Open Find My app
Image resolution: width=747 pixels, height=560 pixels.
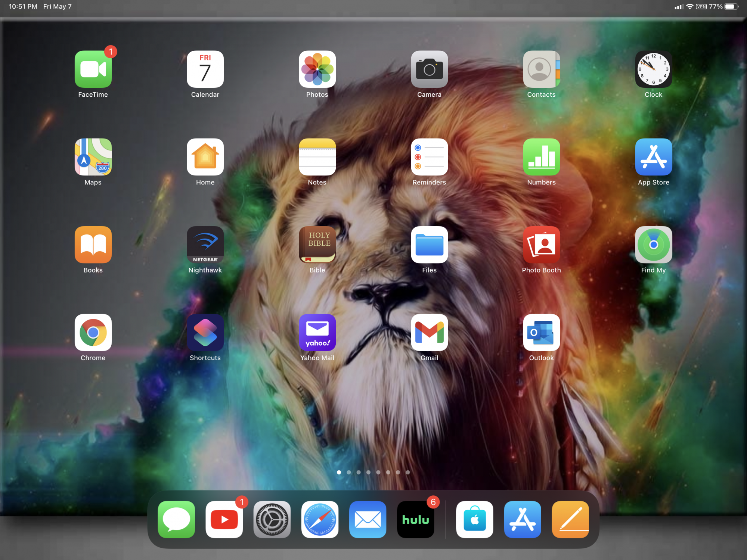tap(653, 245)
